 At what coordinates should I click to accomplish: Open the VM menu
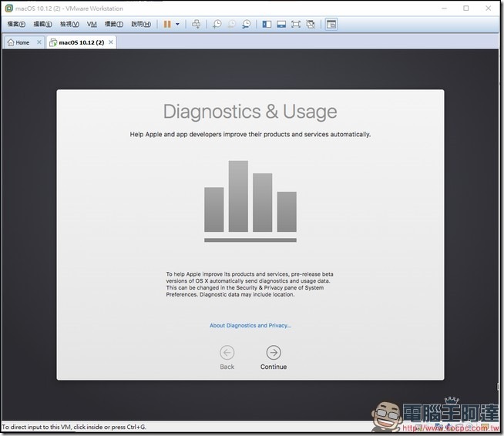[92, 24]
